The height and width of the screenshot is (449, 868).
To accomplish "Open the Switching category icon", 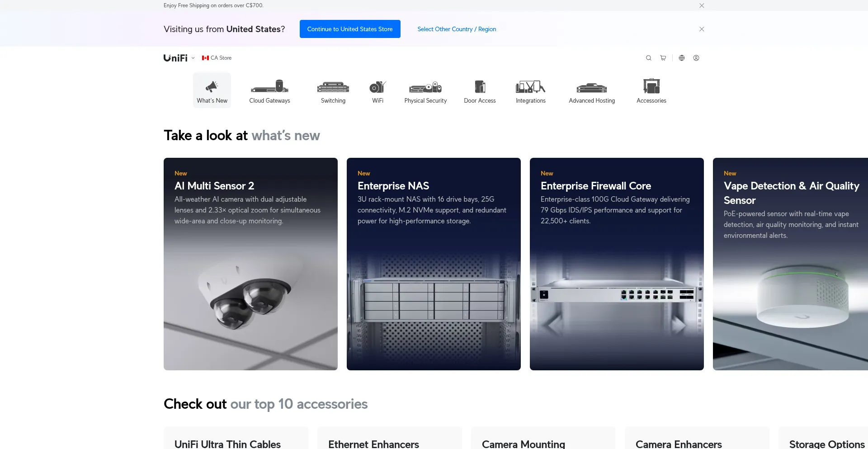I will (333, 87).
